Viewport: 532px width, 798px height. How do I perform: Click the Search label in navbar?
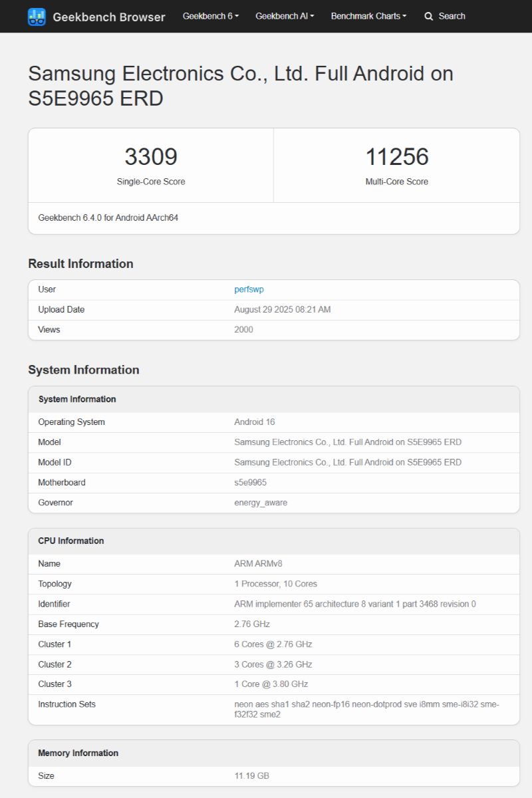452,16
